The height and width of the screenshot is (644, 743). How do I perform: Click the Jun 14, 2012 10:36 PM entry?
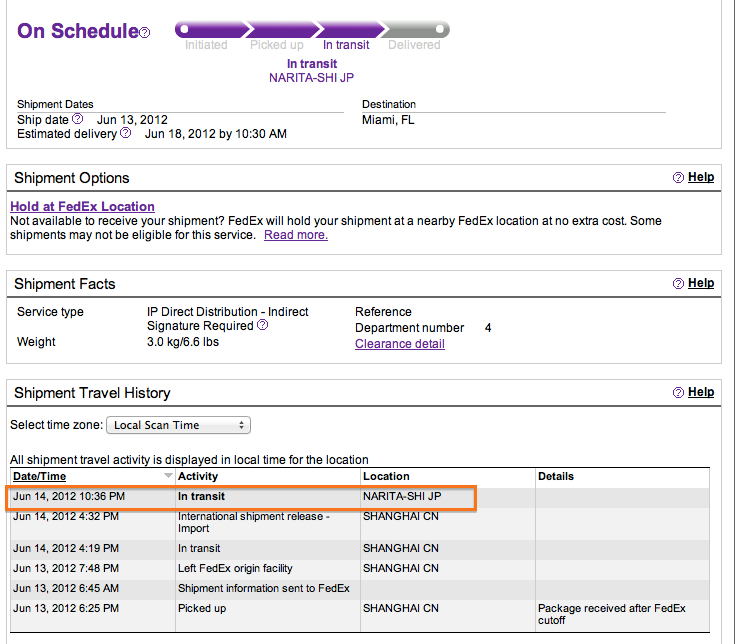69,496
